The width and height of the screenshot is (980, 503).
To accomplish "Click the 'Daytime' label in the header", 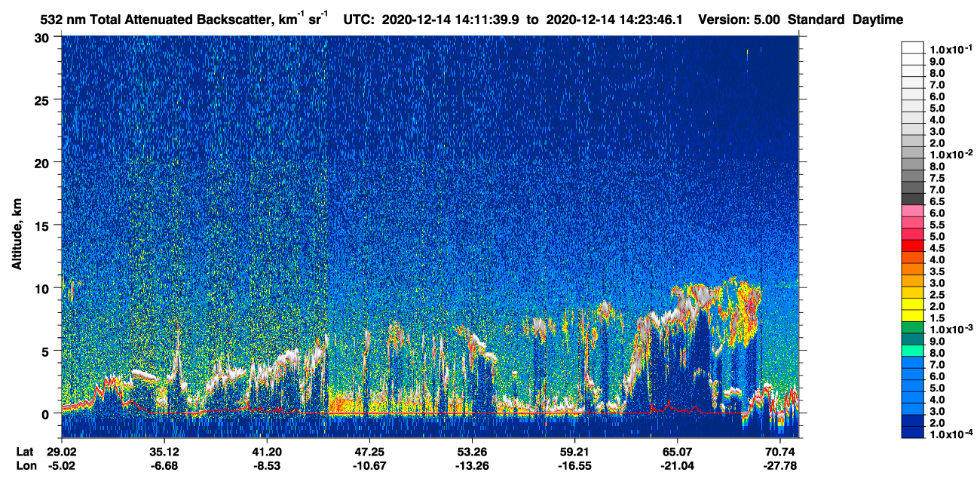I will tap(877, 20).
